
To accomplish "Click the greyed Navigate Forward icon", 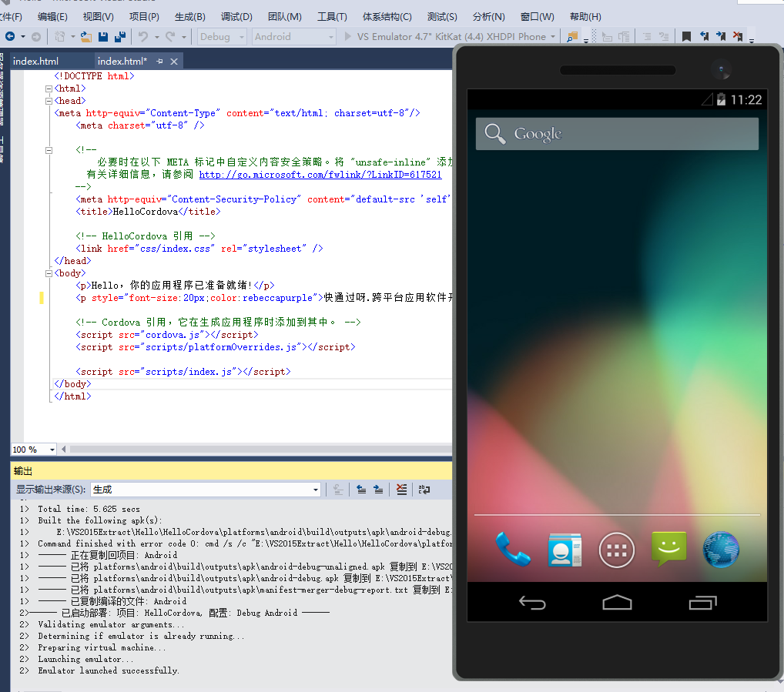I will 36,36.
